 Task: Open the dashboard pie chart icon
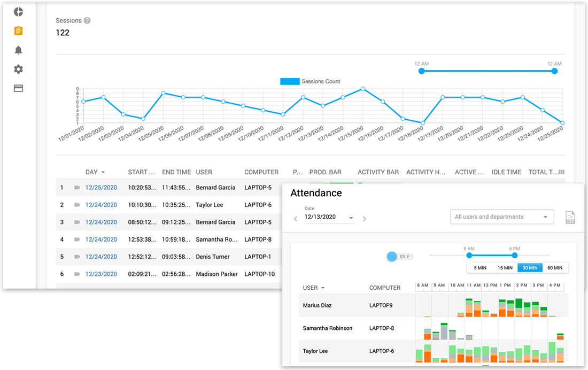tap(18, 12)
